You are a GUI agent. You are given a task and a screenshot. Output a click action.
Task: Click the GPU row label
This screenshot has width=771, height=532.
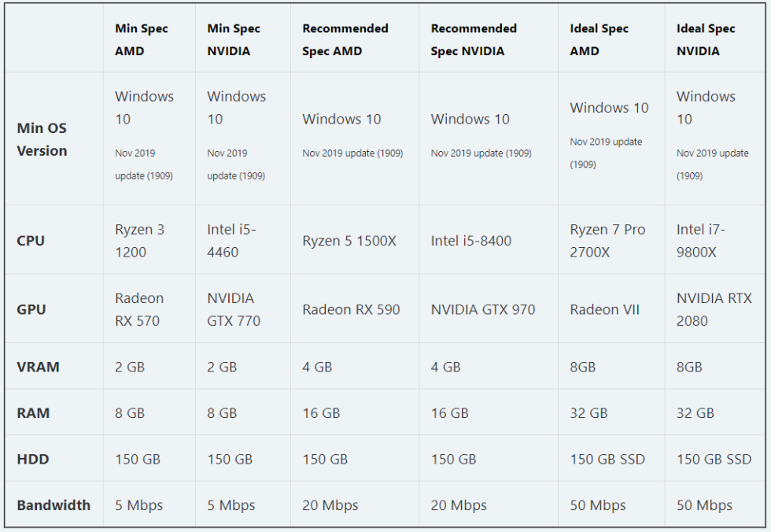(x=31, y=309)
